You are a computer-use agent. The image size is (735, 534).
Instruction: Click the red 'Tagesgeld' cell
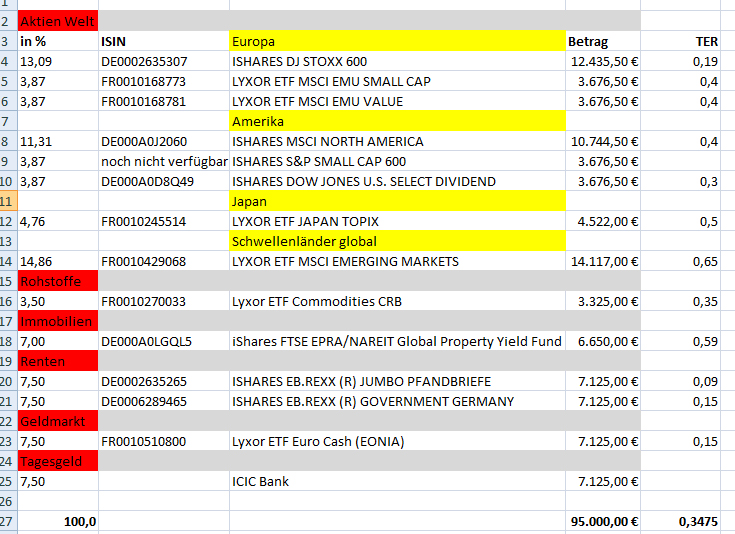pyautogui.click(x=58, y=461)
